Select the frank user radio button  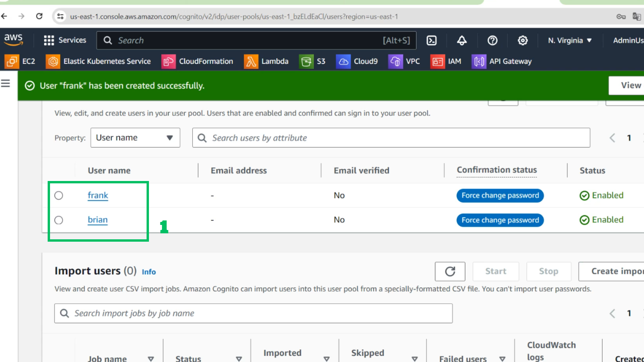tap(59, 195)
